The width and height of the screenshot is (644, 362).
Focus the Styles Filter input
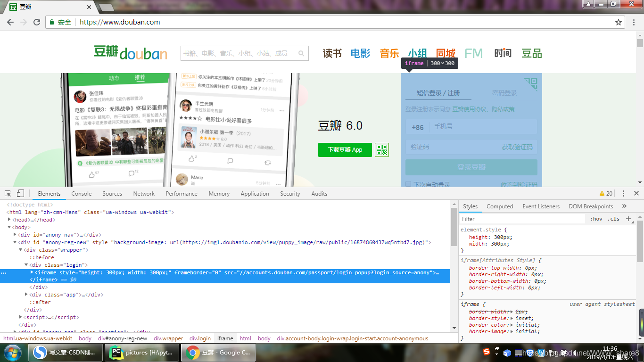coord(522,219)
